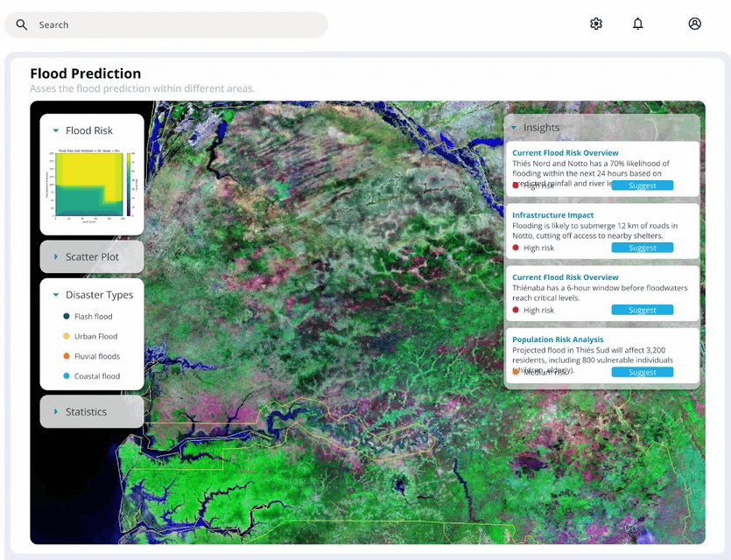Click Suggest on Thiès Nord flood overview card
Viewport: 731px width, 560px height.
click(643, 185)
